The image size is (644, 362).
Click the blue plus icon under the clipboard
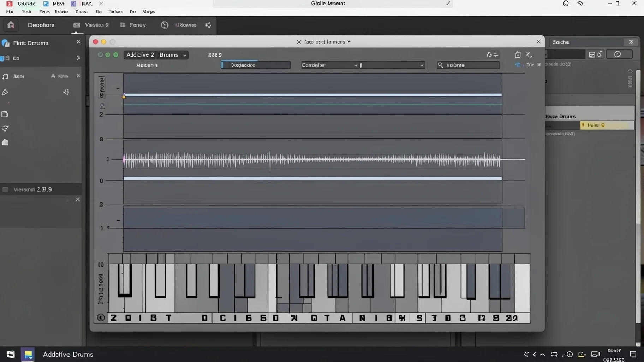click(x=518, y=65)
